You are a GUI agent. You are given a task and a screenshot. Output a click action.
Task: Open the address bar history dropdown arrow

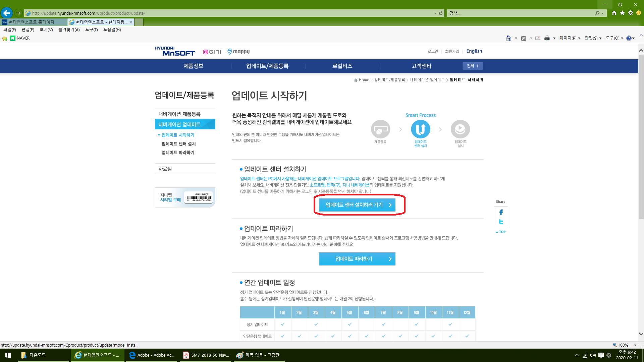(x=435, y=13)
